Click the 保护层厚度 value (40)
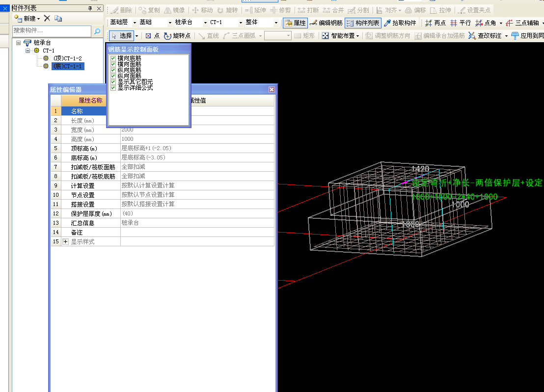Viewport: 544px width, 392px height. pyautogui.click(x=197, y=213)
